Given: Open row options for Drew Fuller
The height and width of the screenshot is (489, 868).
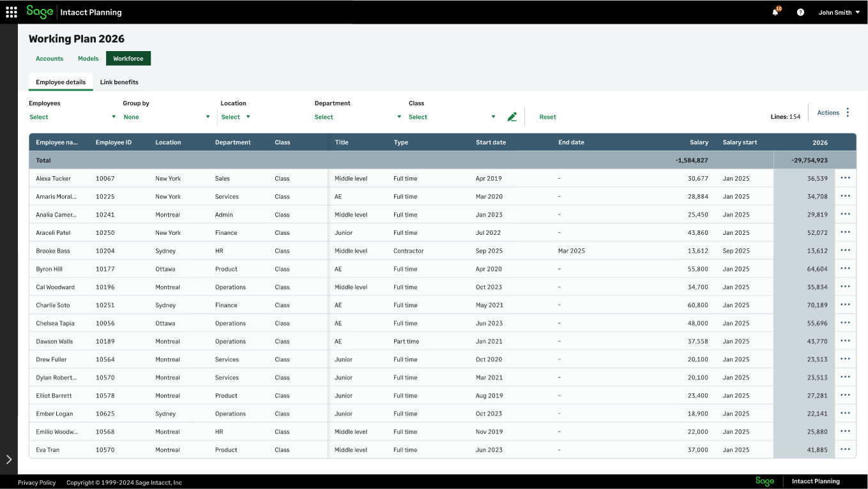Looking at the screenshot, I should coord(846,359).
